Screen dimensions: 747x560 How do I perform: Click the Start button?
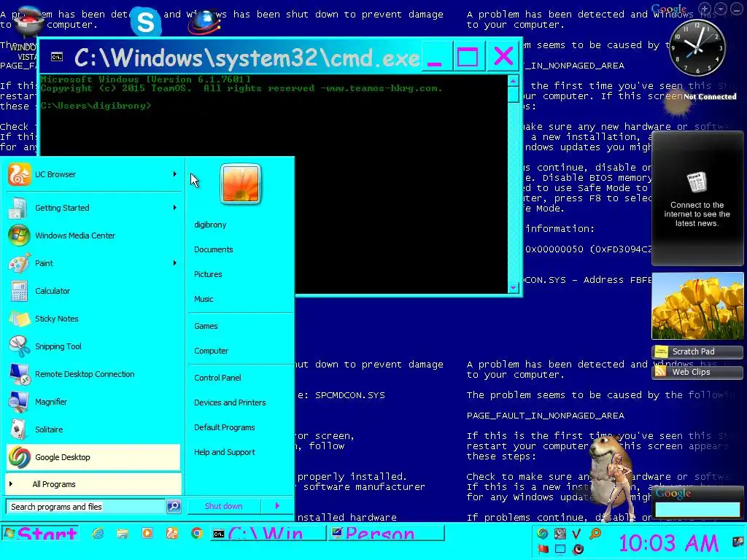tap(41, 533)
